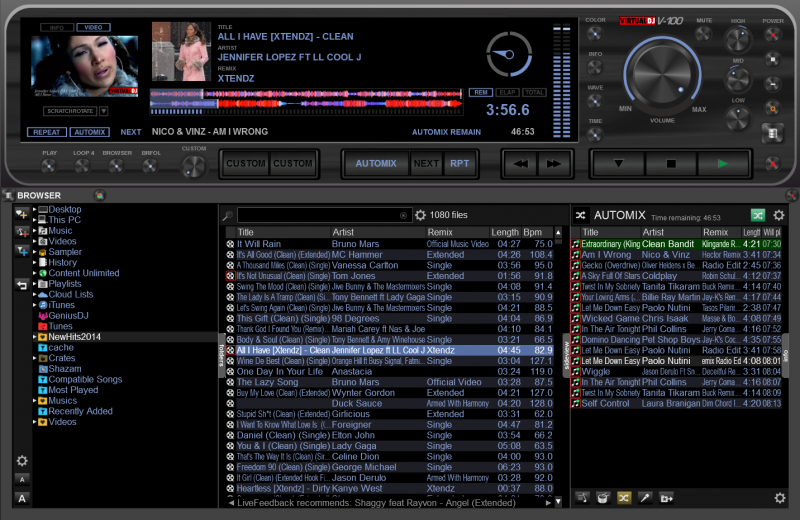Screen dimensions: 800x520
Task: Click the second CUSTOM button
Action: (x=293, y=164)
